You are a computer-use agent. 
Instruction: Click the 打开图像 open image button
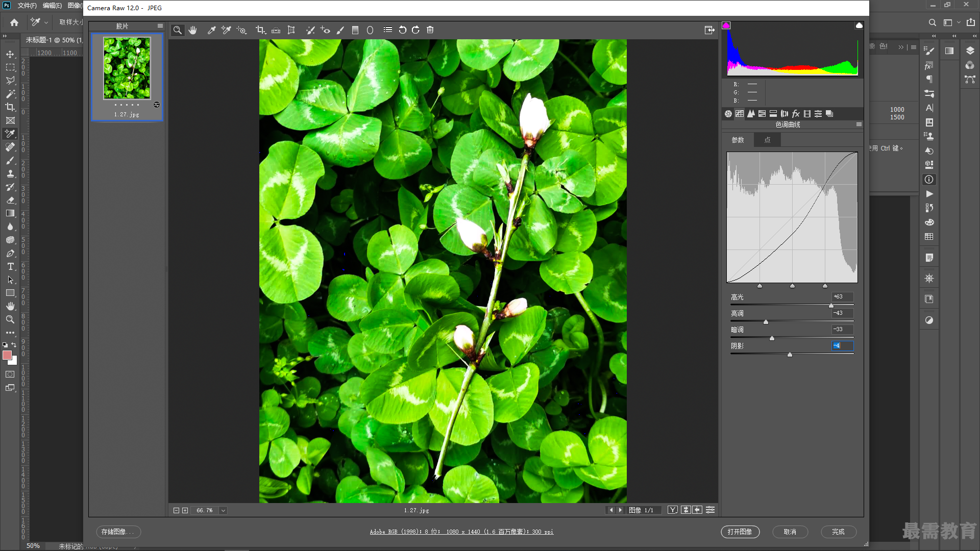point(740,532)
